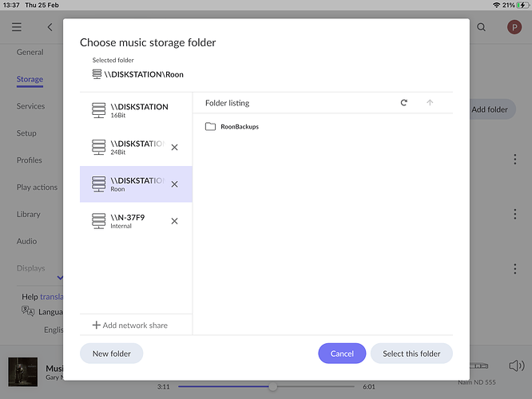Open the Storage settings tab
The height and width of the screenshot is (399, 532).
tap(30, 79)
